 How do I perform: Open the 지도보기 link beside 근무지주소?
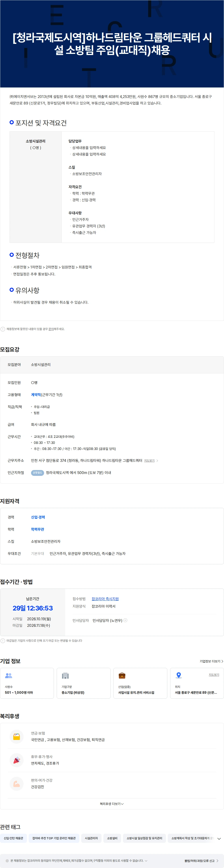click(x=149, y=461)
